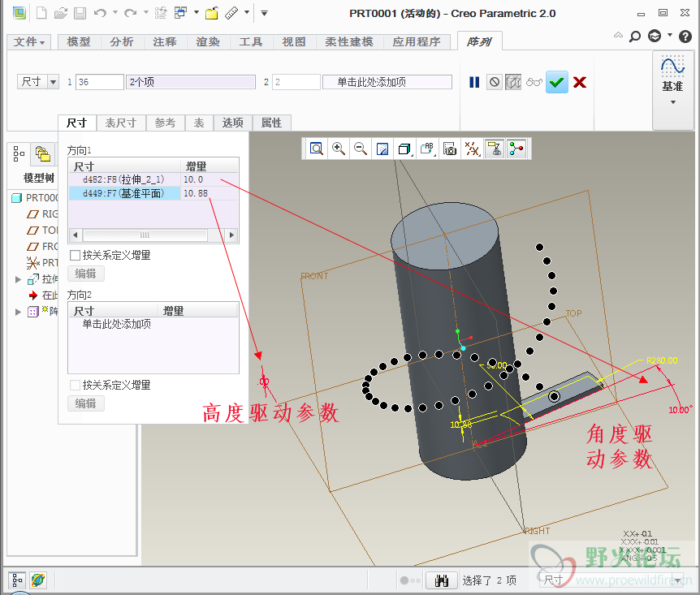
Task: Switch to the 柔性建模 tab
Action: tap(349, 42)
